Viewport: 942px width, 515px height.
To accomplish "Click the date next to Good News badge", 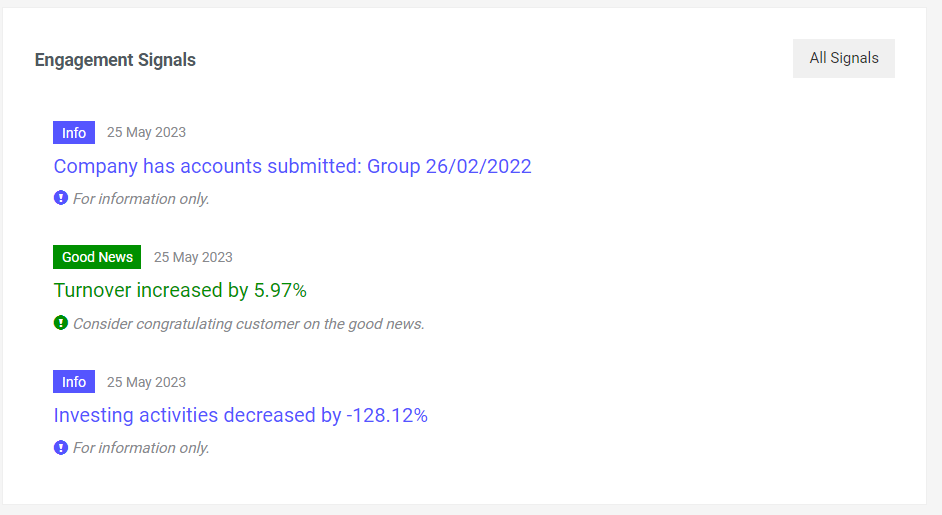I will [x=193, y=257].
